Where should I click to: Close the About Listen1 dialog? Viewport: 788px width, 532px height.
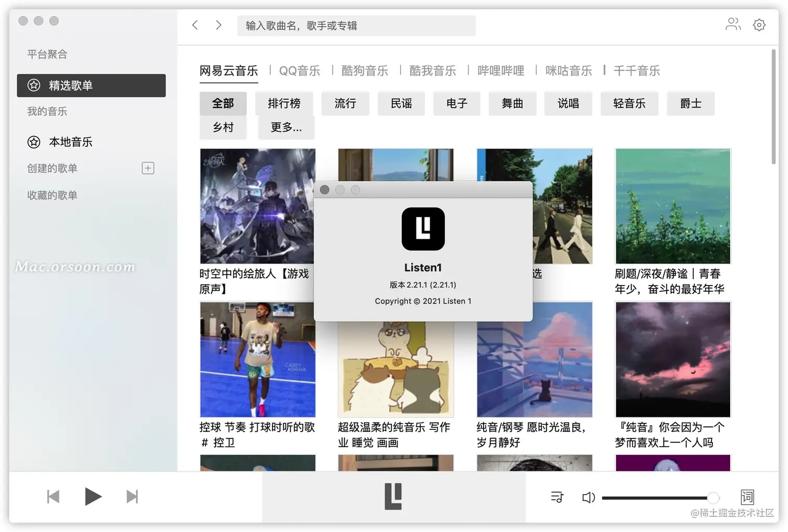325,190
